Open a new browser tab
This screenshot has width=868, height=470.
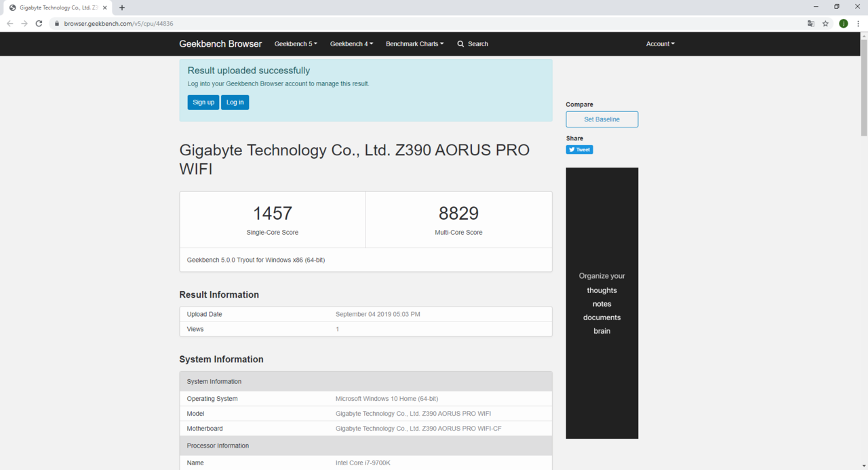(122, 7)
